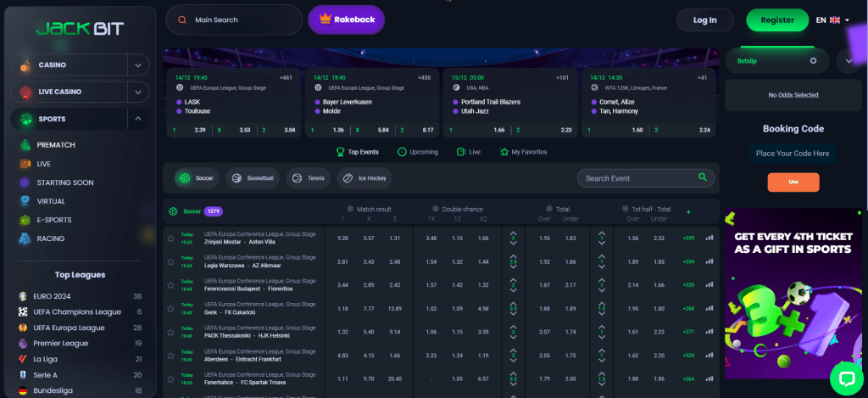
Task: Click the Sports ball icon in sidebar
Action: (26, 119)
